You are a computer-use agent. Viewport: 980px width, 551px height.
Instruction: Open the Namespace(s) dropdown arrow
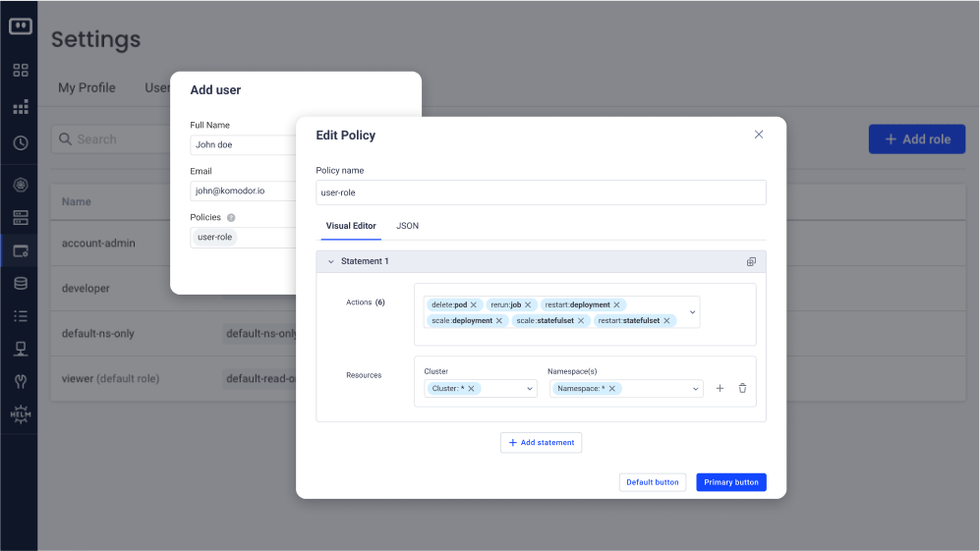(x=696, y=389)
